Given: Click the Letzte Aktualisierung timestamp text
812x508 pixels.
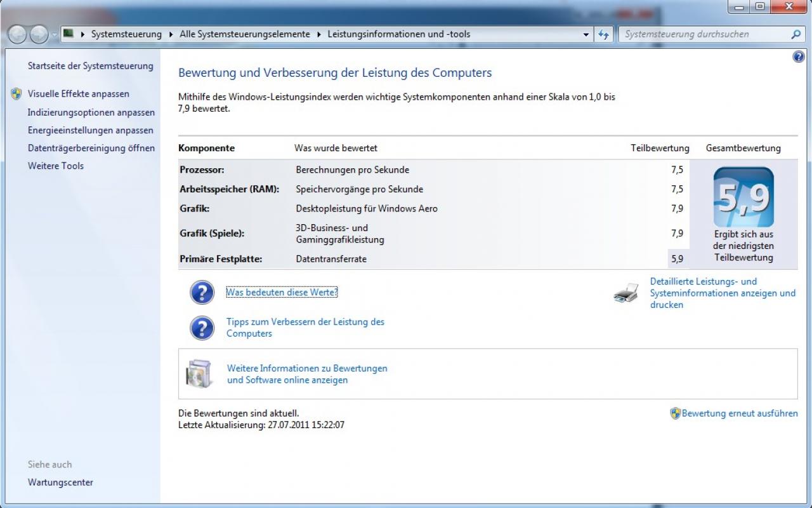Looking at the screenshot, I should [261, 425].
